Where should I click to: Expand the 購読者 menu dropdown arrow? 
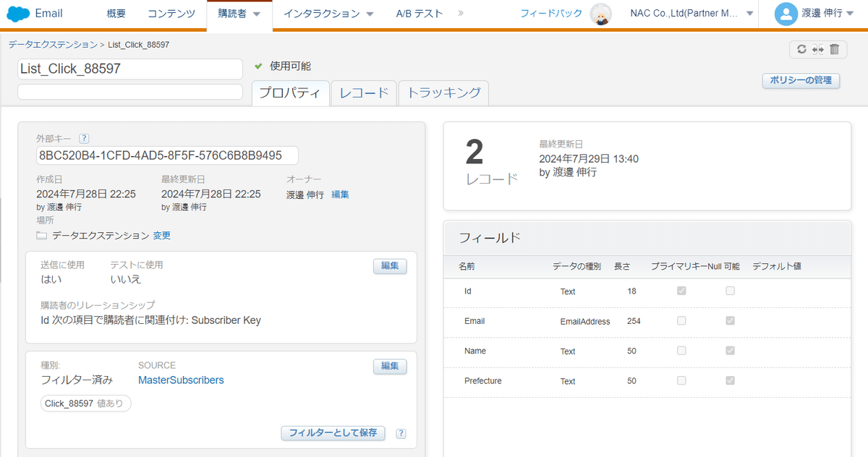point(257,14)
